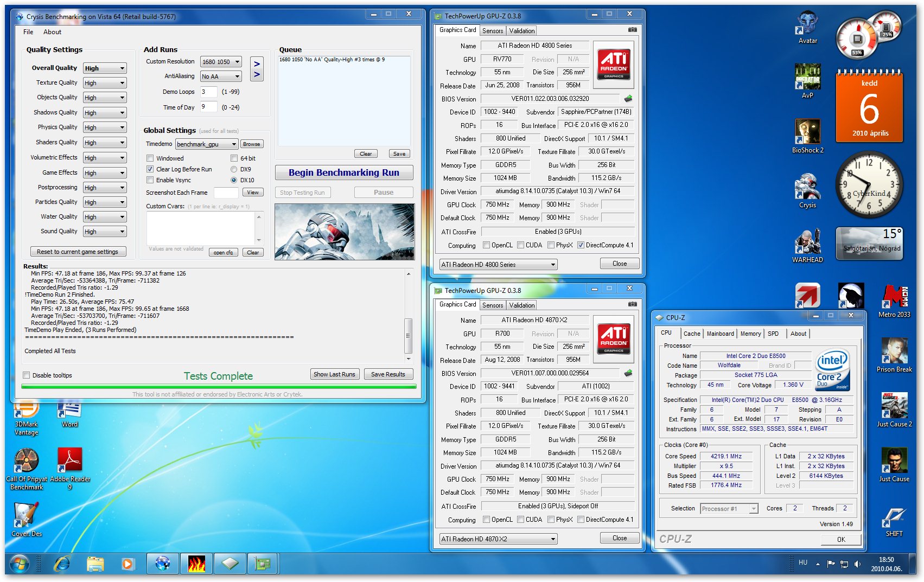Viewport: 924px width, 582px height.
Task: Open the Cover Des desktop icon
Action: pos(26,520)
